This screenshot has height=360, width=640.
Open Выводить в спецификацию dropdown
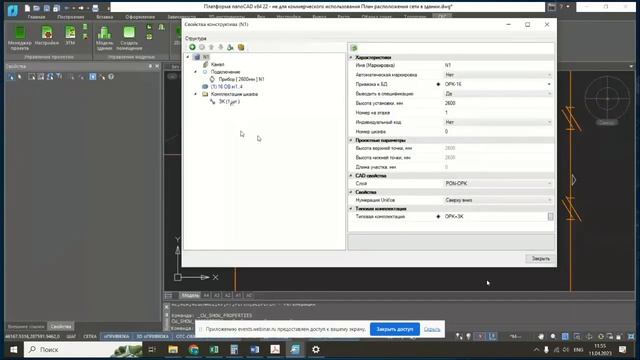coord(498,94)
